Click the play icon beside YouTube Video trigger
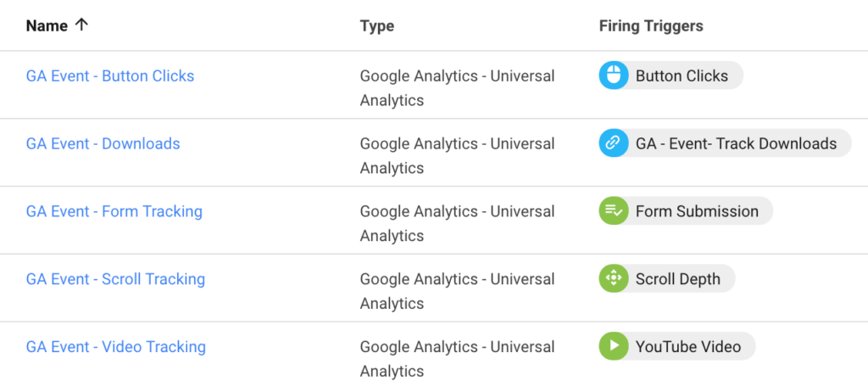 614,346
